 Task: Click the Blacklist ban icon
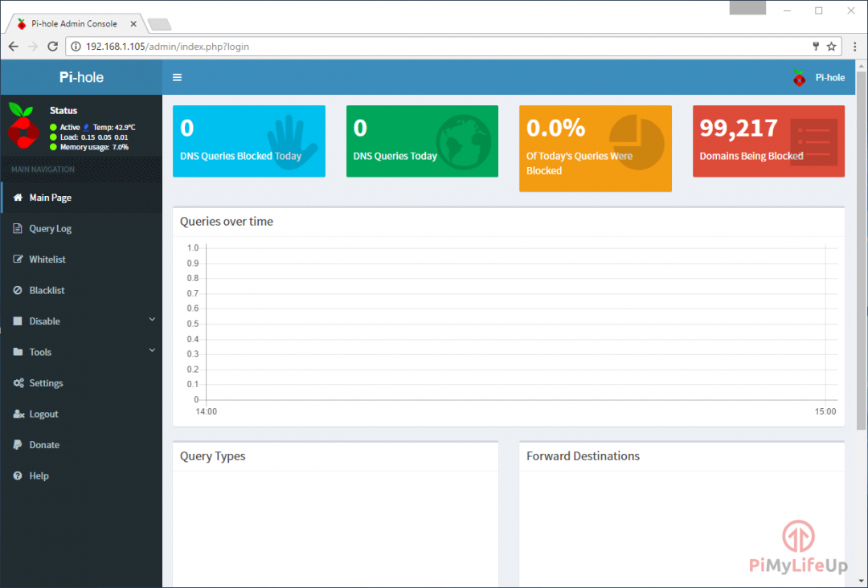click(x=18, y=291)
